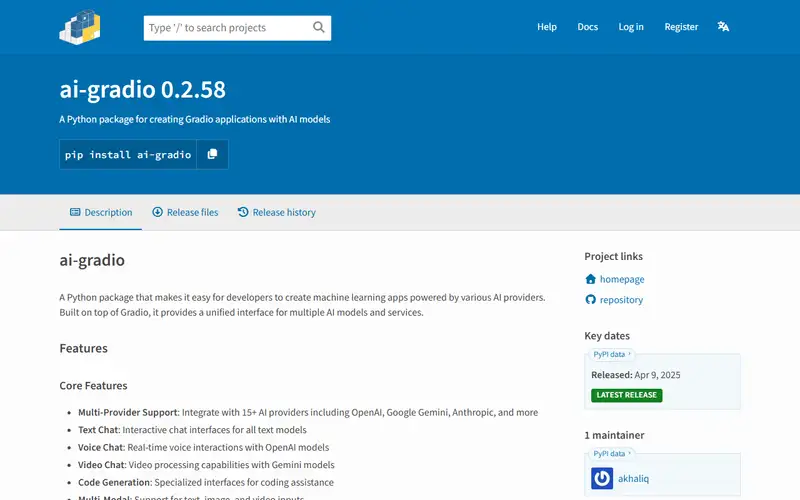This screenshot has width=800, height=500.
Task: Select the Description tab
Action: [101, 212]
